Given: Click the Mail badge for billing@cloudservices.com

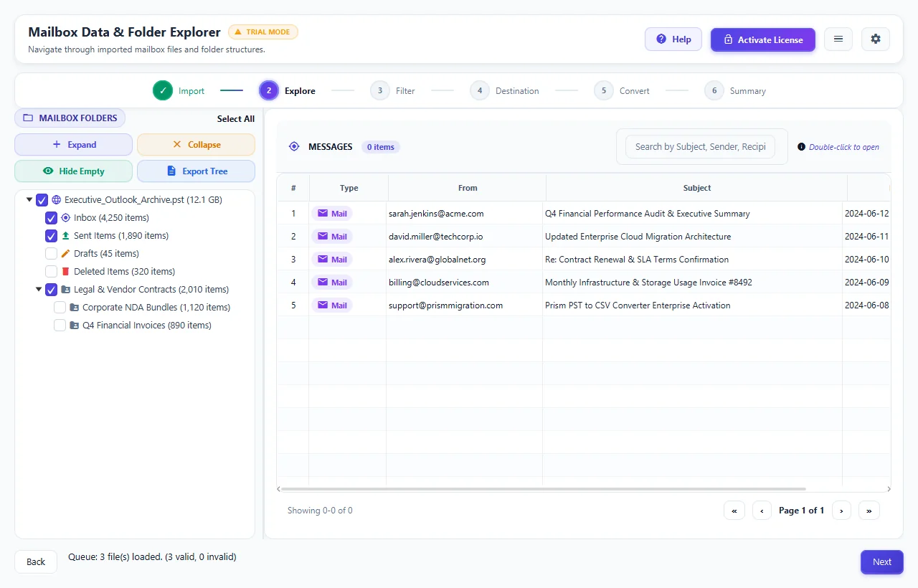Looking at the screenshot, I should point(332,283).
